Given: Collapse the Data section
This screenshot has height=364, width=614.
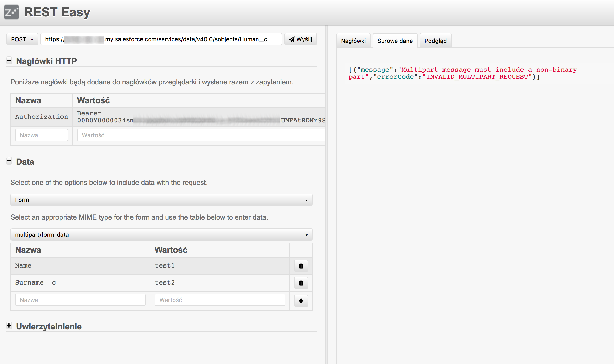Looking at the screenshot, I should tap(9, 161).
